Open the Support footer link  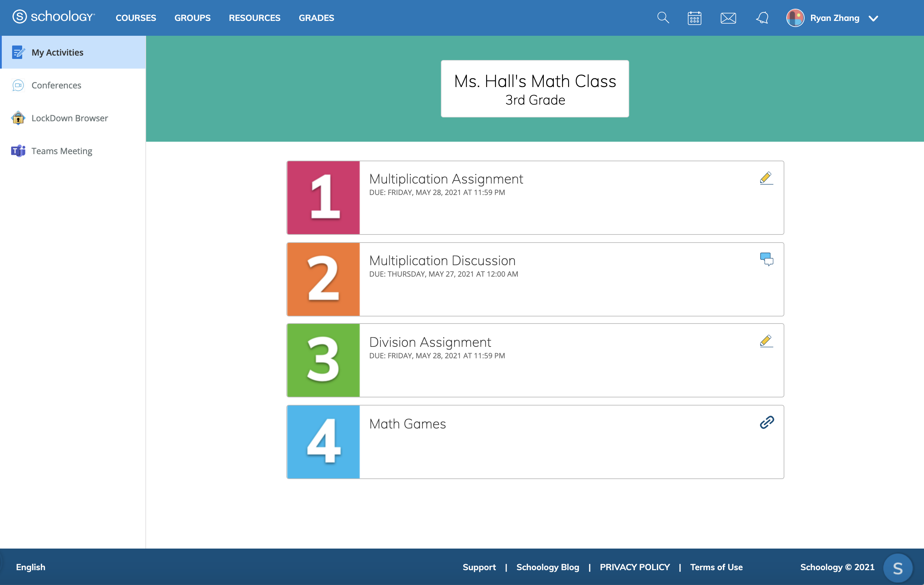[479, 567]
